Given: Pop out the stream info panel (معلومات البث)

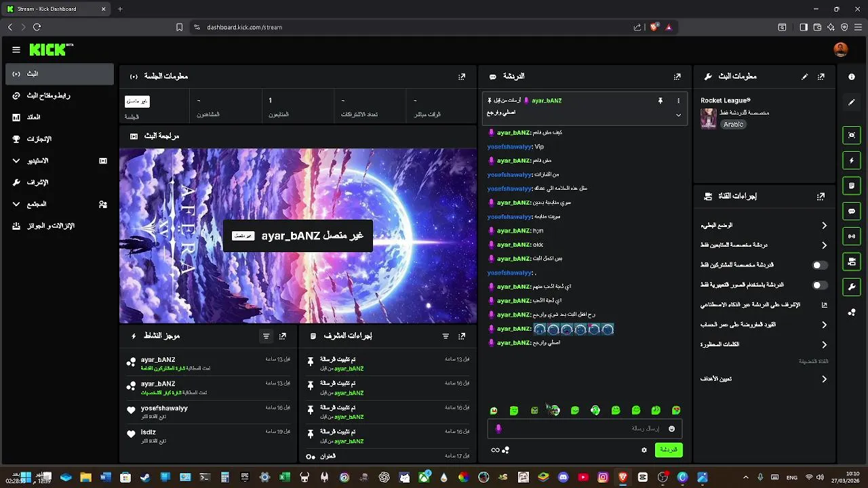Looking at the screenshot, I should point(821,77).
